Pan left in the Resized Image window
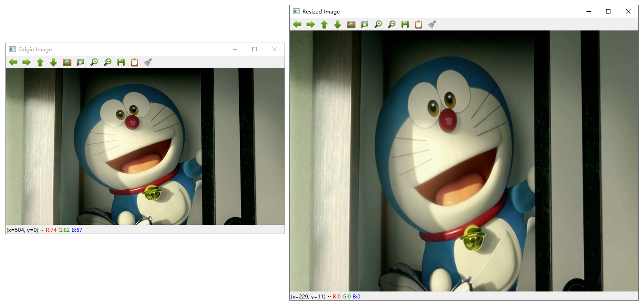Viewport: 644px width, 308px height. click(x=297, y=24)
